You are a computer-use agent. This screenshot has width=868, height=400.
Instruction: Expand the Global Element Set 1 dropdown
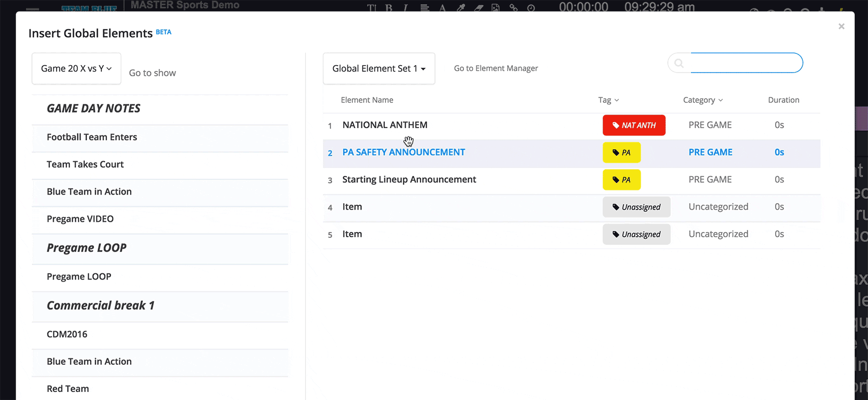click(x=378, y=68)
